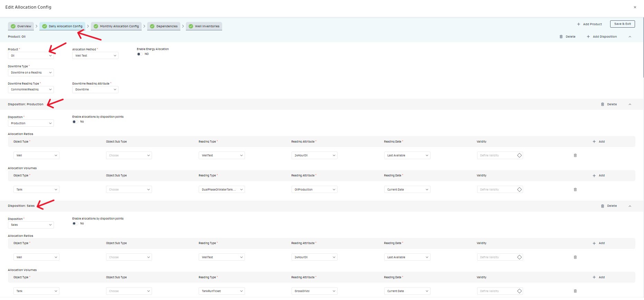The height and width of the screenshot is (300, 644).
Task: Toggle Enable Energy Allocation switch
Action: 140,54
